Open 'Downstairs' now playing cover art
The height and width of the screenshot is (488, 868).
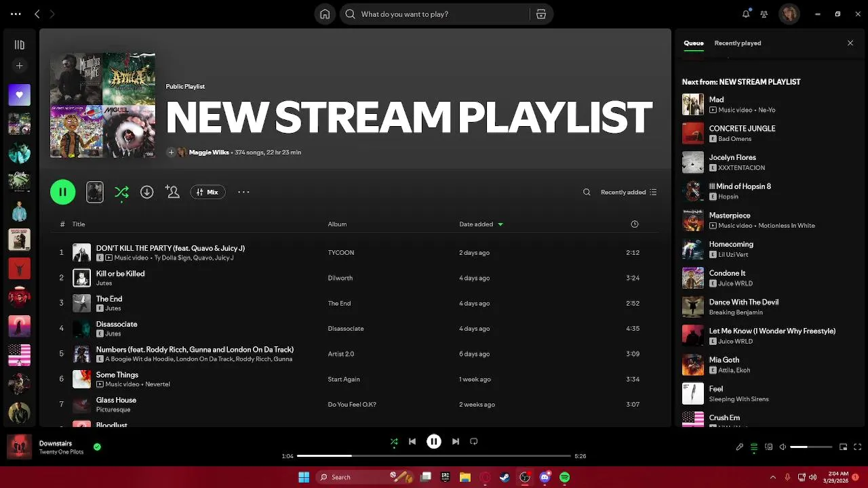coord(19,447)
